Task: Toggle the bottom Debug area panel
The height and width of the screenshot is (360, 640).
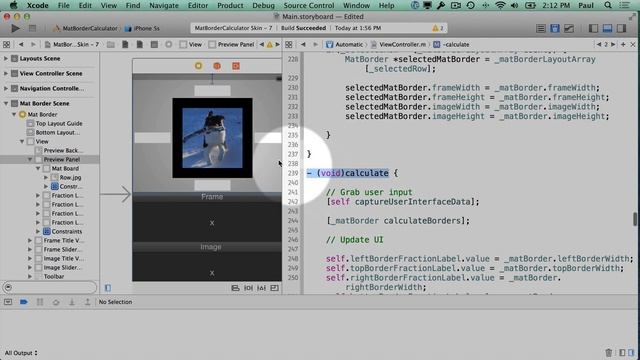Action: (607, 28)
